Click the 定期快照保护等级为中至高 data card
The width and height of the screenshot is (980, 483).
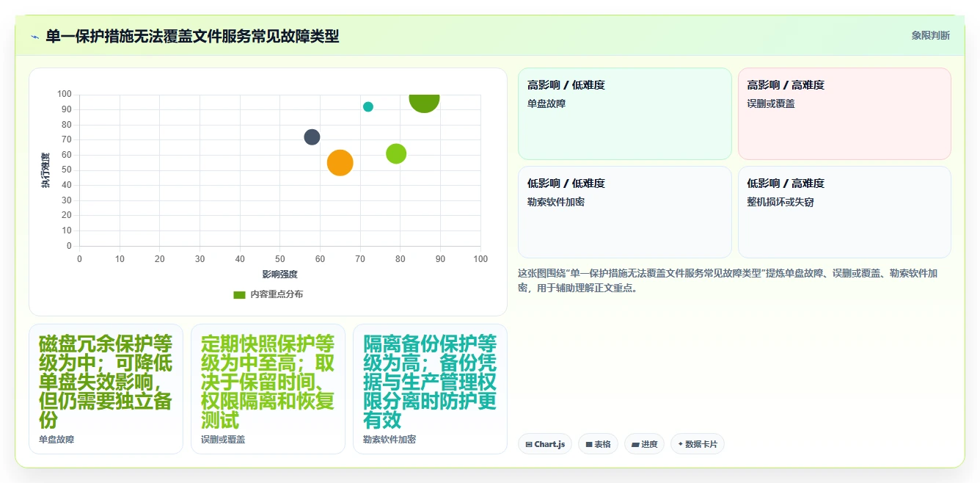268,389
